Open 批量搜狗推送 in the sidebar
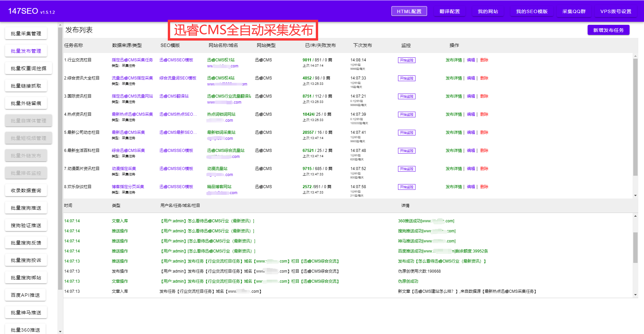 point(26,208)
